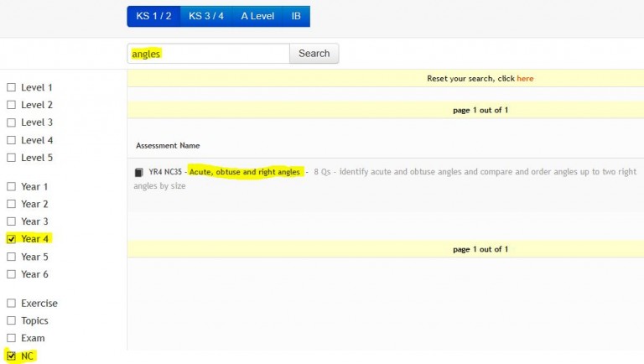Switch to the IB tab
This screenshot has height=364, width=644.
296,16
